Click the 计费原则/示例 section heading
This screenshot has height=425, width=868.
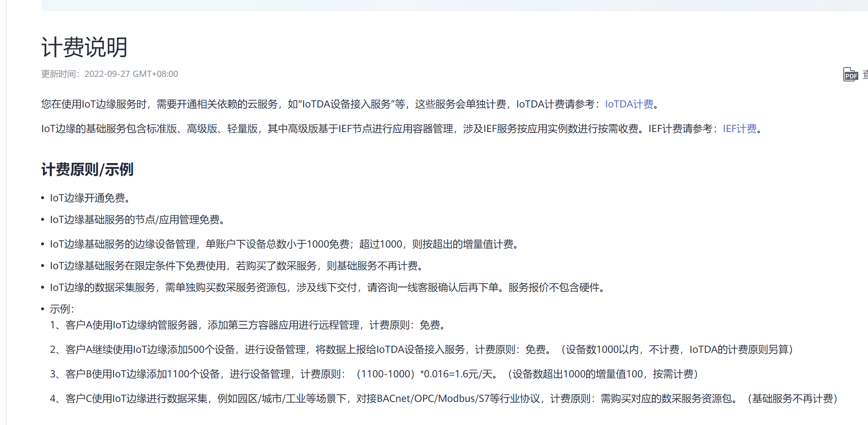87,169
